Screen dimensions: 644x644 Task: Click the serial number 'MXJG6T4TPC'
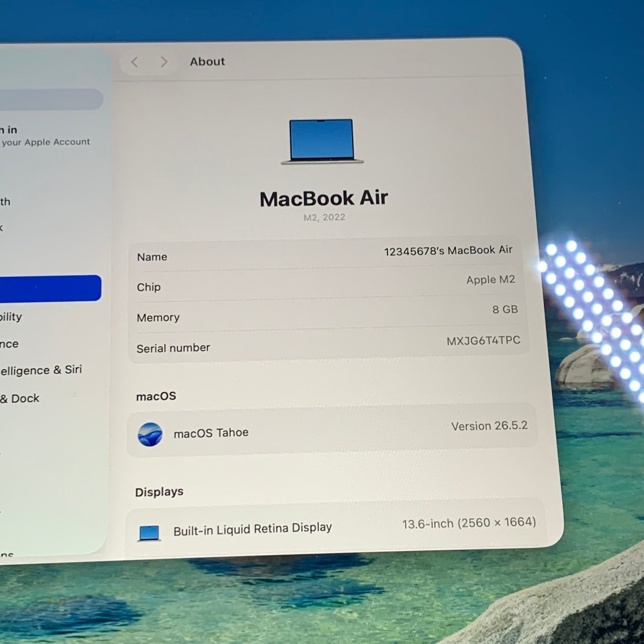click(x=484, y=341)
